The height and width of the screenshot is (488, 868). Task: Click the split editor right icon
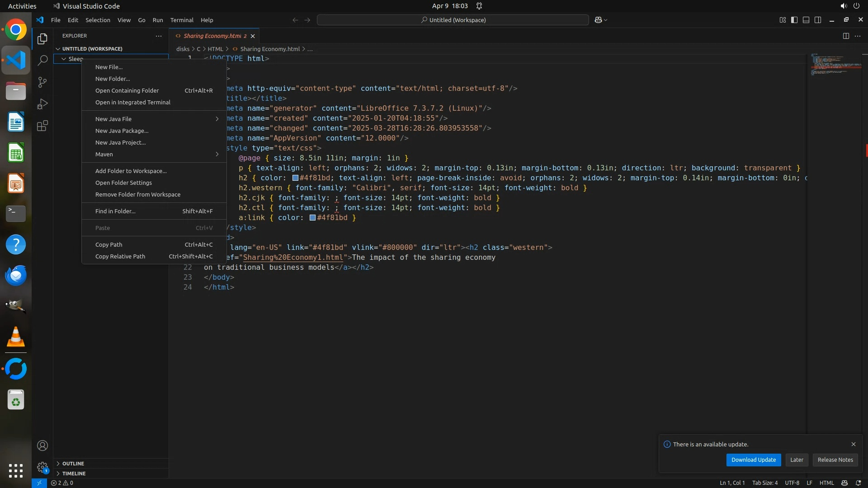(x=846, y=36)
